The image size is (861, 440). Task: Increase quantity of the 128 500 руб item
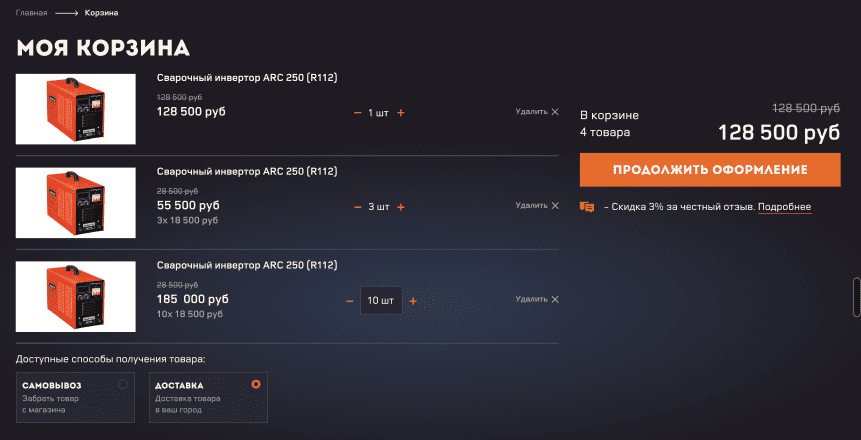pos(401,113)
